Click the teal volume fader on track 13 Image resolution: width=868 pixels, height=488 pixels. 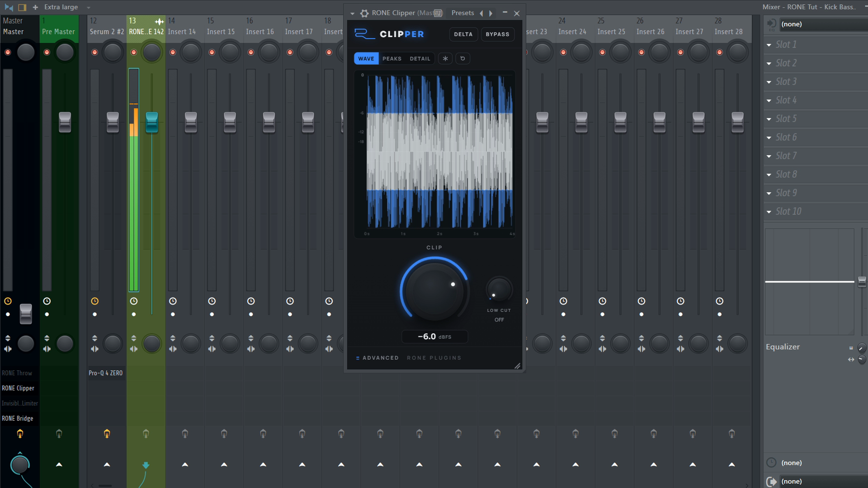pyautogui.click(x=151, y=122)
